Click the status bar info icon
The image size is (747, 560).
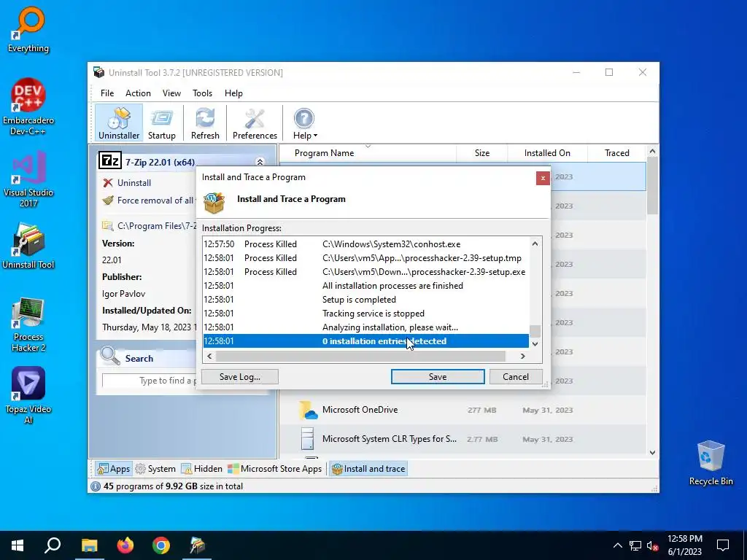click(x=96, y=486)
